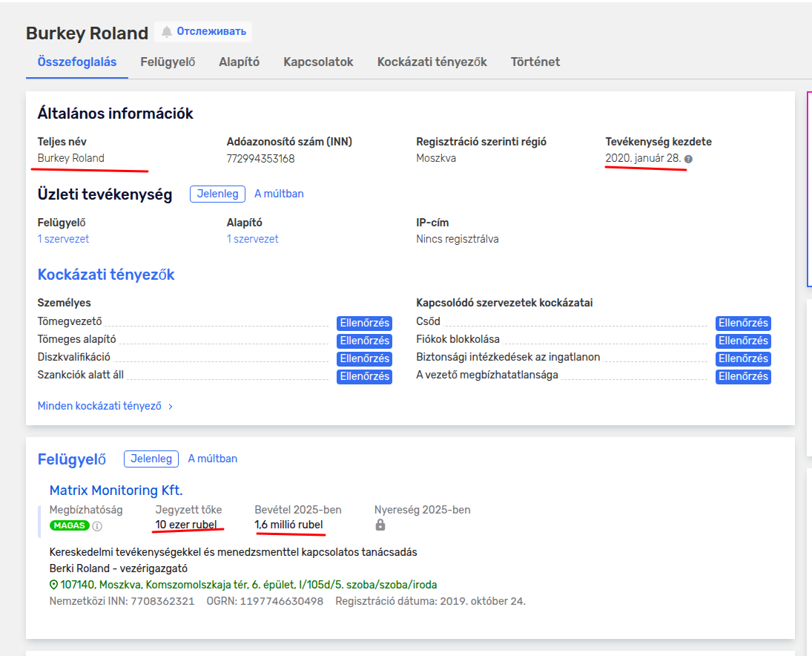Click the Jegyzett tőke value 10 ezer rubel
Viewport: 812px width, 656px height.
pos(186,525)
